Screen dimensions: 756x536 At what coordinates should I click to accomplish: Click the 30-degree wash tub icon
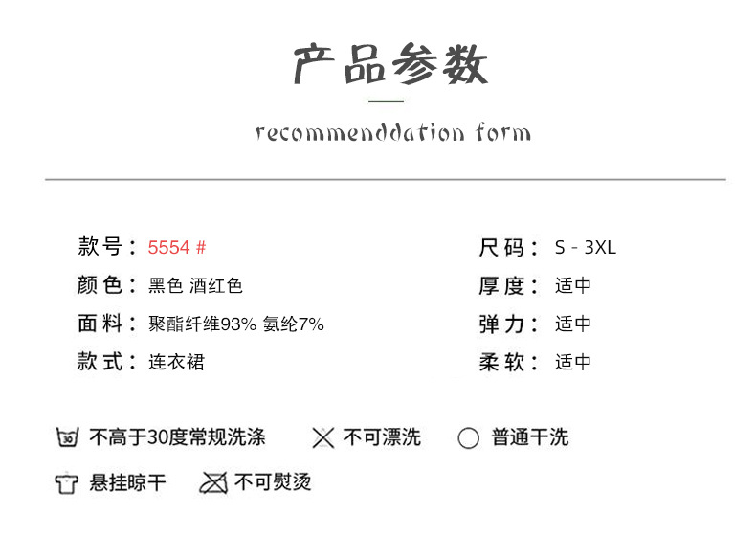(x=66, y=438)
